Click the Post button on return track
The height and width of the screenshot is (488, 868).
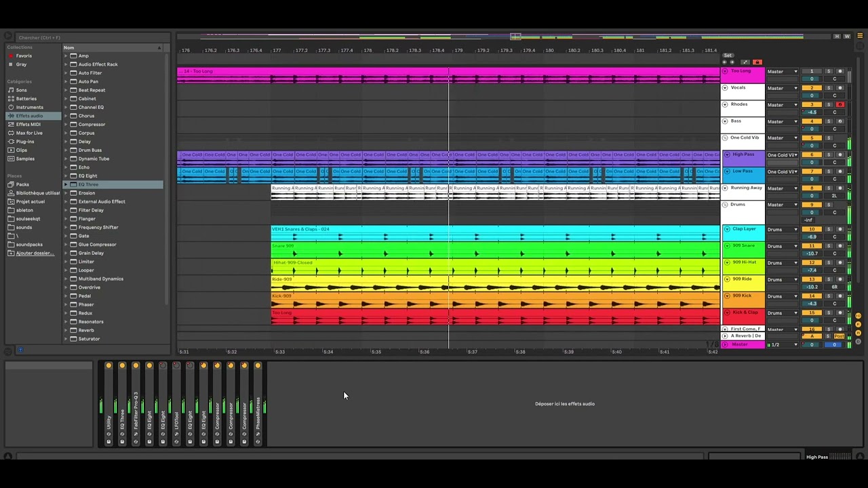click(x=839, y=336)
